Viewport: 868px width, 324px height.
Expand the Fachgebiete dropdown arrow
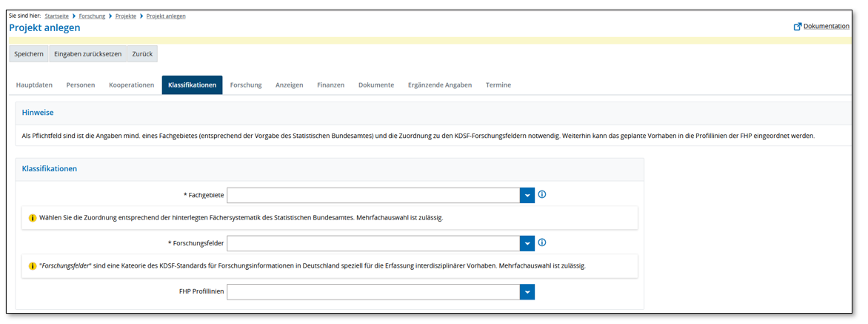527,196
